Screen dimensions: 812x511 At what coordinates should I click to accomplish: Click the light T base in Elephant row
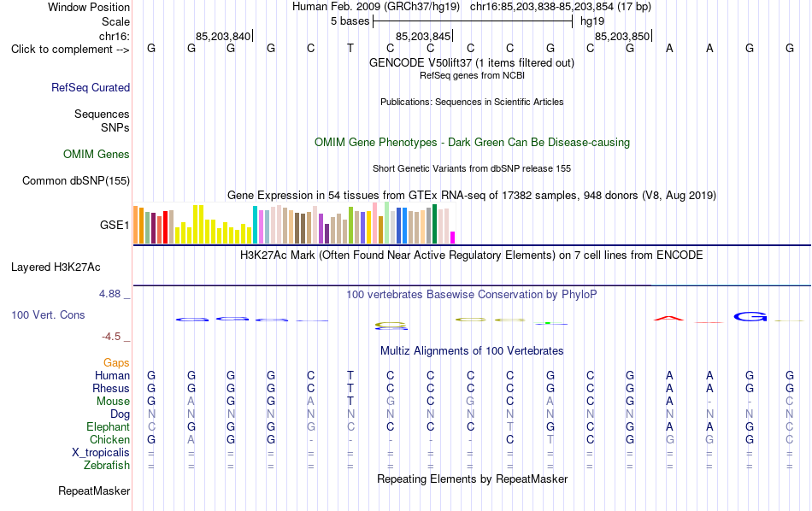510,426
